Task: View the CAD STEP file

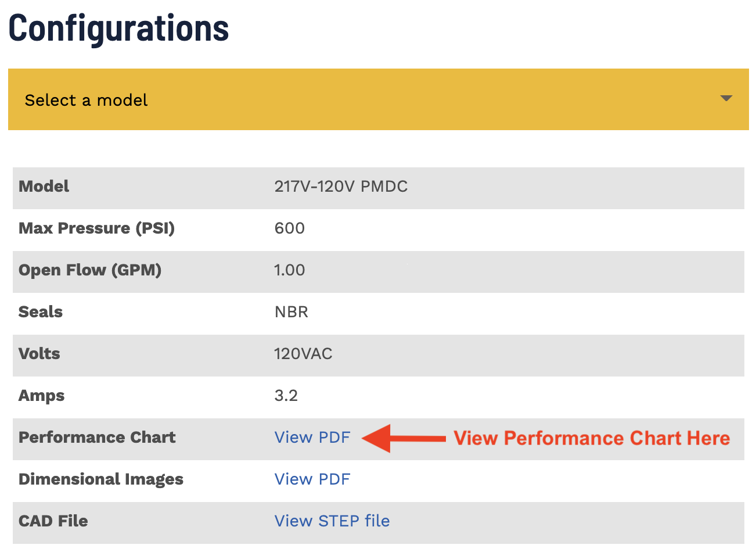Action: tap(332, 521)
